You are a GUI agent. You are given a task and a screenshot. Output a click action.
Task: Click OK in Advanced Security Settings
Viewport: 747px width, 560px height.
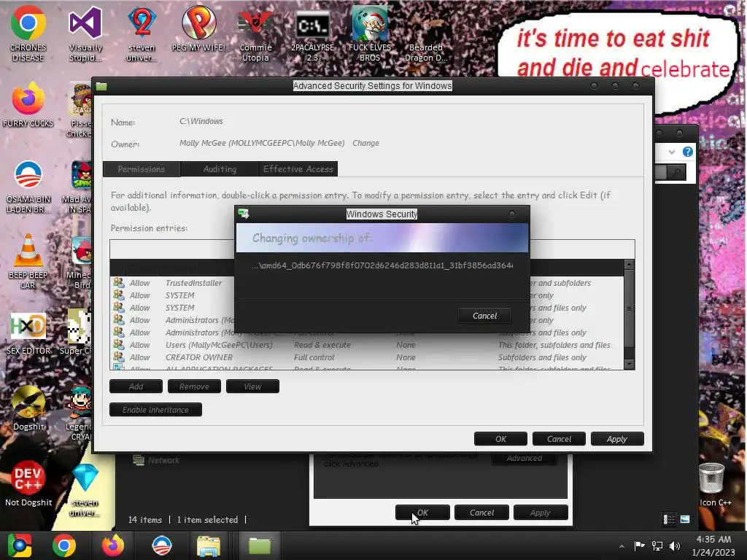pos(500,438)
